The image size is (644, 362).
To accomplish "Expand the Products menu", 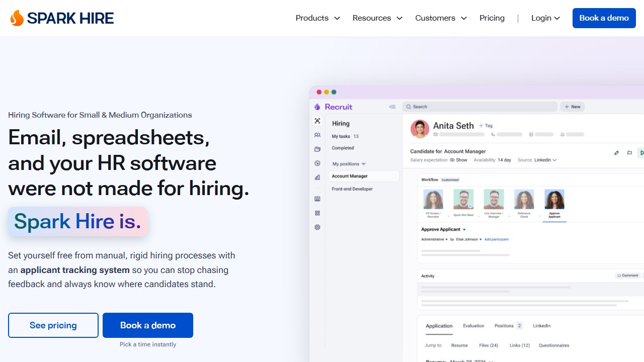I will (x=317, y=18).
